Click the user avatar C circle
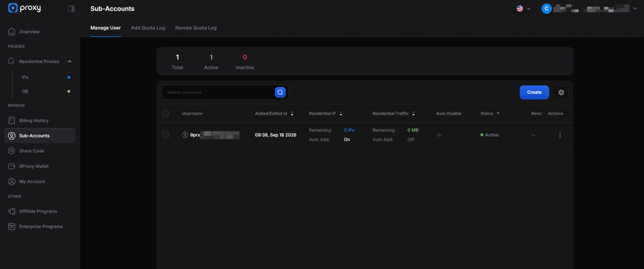The image size is (644, 269). (547, 8)
